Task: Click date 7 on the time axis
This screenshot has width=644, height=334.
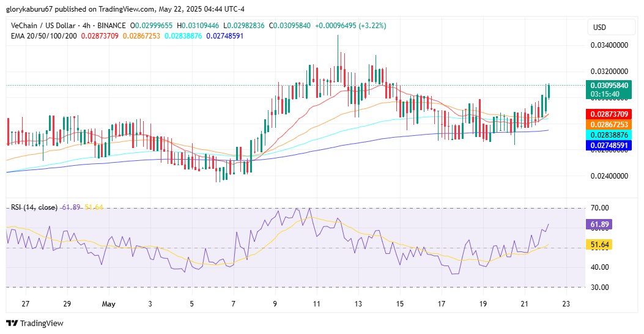Action: pos(233,304)
